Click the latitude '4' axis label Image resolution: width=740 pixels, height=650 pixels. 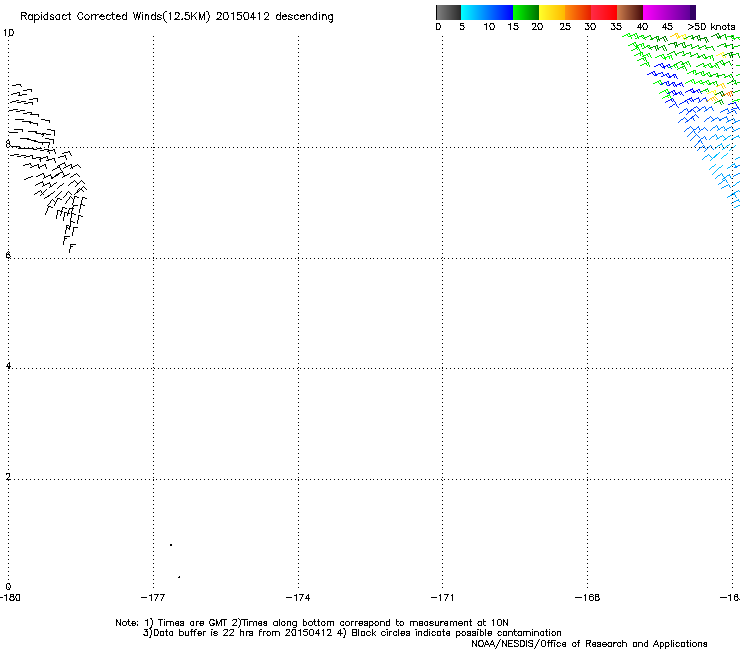click(x=8, y=366)
